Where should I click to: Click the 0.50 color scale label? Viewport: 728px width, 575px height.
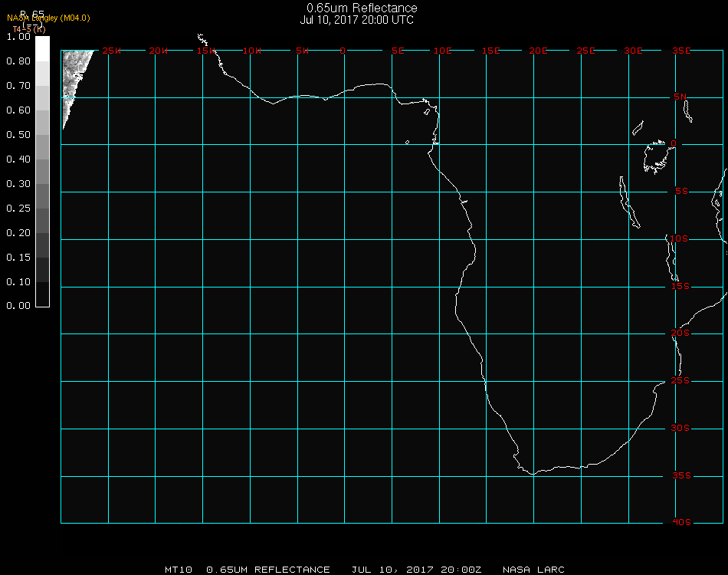tap(18, 135)
